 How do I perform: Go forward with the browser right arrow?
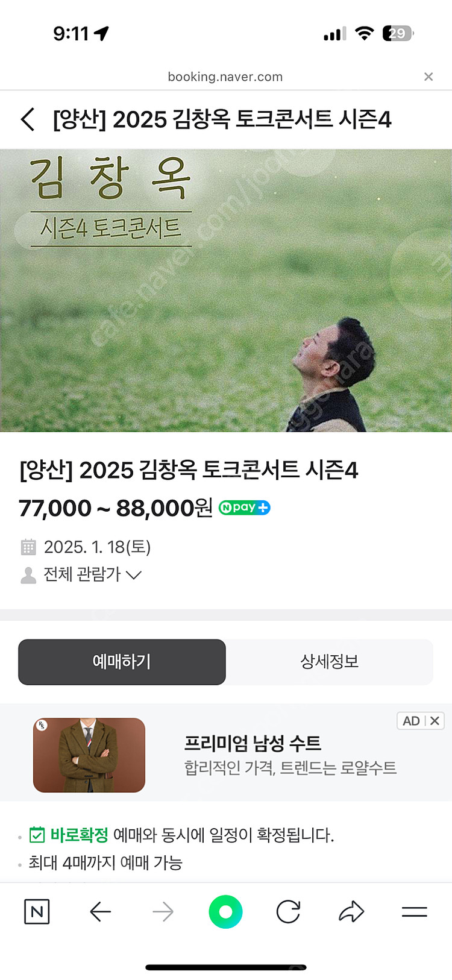tap(163, 912)
